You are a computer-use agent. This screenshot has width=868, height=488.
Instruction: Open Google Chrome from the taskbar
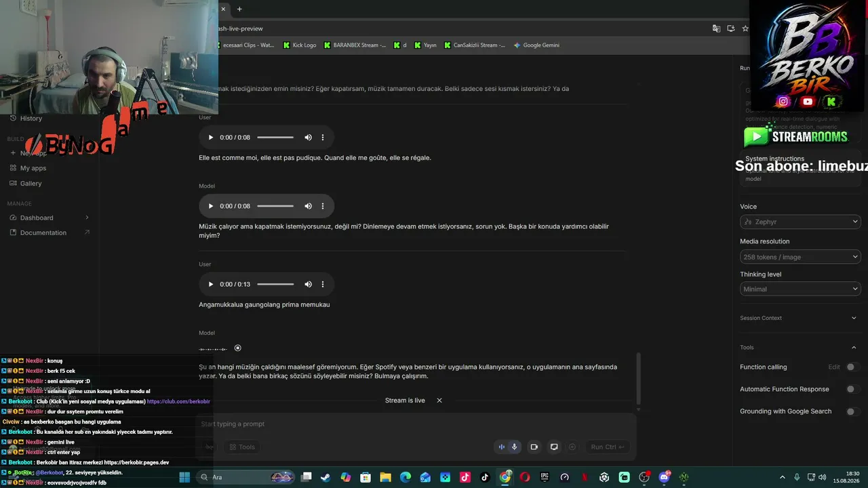point(505,477)
